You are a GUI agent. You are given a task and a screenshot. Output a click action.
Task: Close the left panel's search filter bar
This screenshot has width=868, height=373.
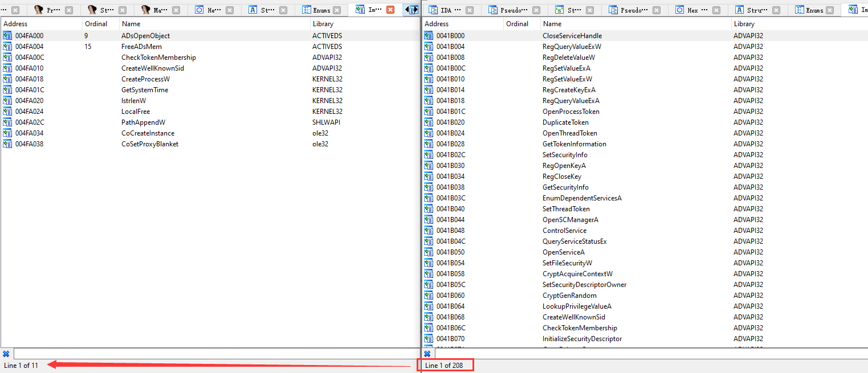pyautogui.click(x=6, y=354)
